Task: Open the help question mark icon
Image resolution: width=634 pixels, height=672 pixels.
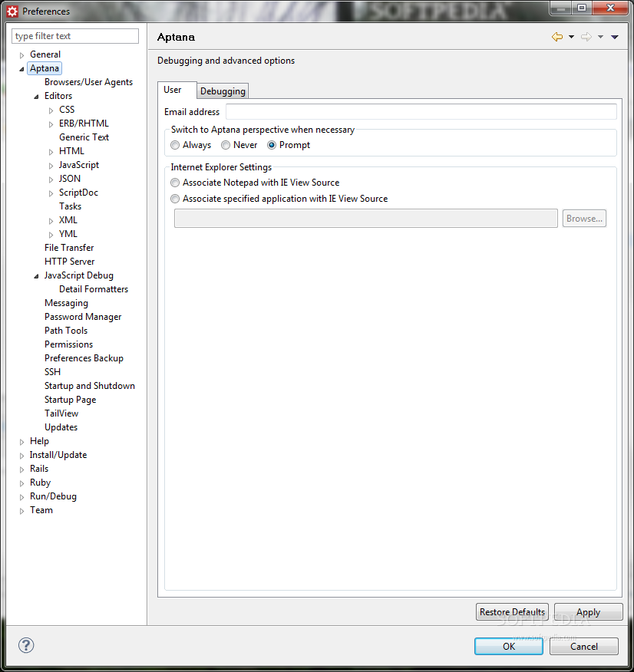Action: pyautogui.click(x=26, y=645)
